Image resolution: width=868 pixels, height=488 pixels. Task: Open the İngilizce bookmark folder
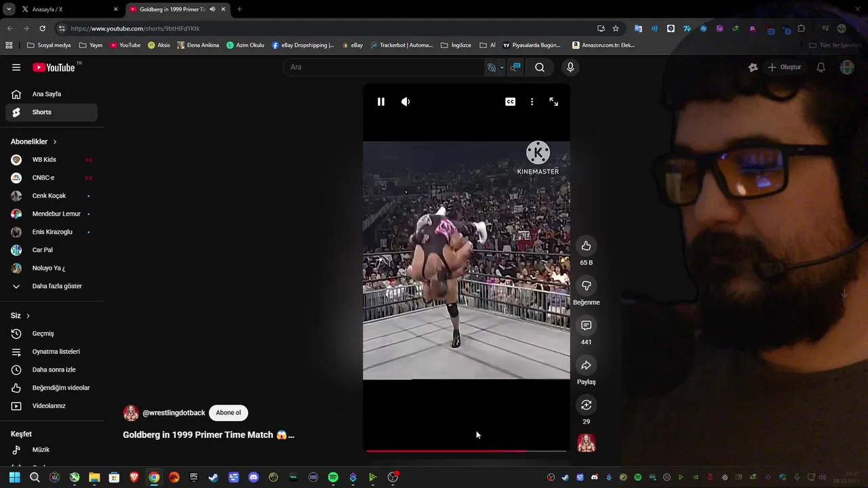(456, 45)
